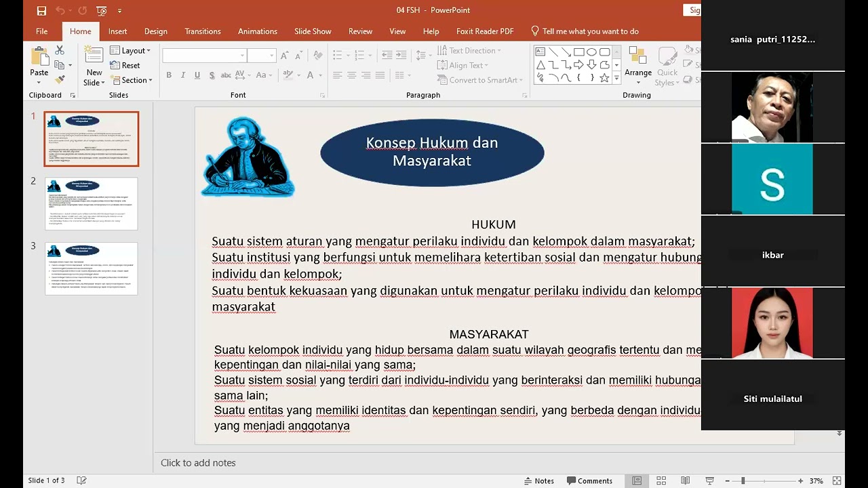Click the Save icon in the title bar
The height and width of the screenshot is (488, 868).
[x=41, y=10]
